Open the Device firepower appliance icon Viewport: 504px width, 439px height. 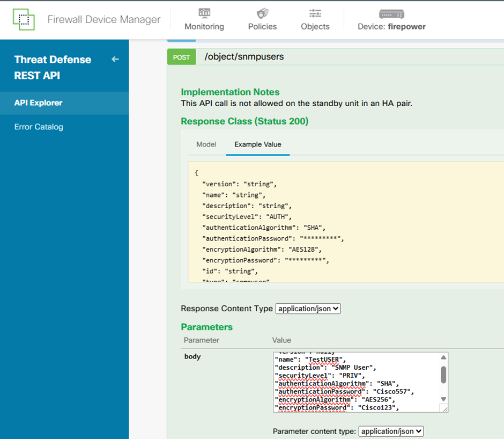point(391,14)
